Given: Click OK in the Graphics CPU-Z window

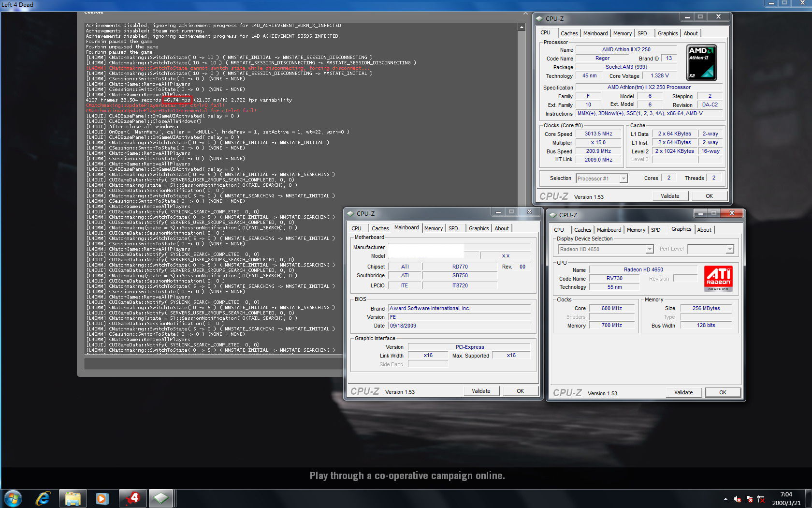Looking at the screenshot, I should click(x=723, y=392).
